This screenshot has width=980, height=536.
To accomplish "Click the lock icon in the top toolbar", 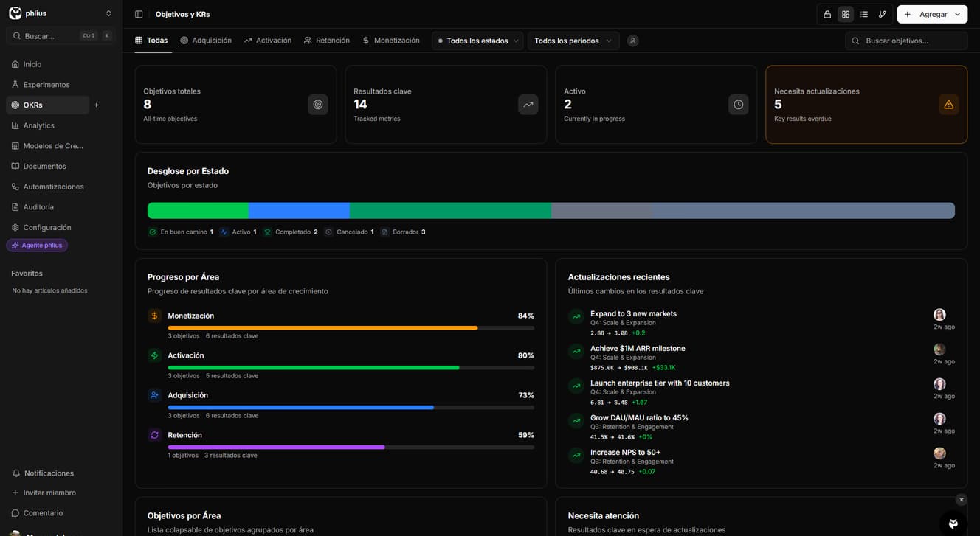I will [x=827, y=14].
